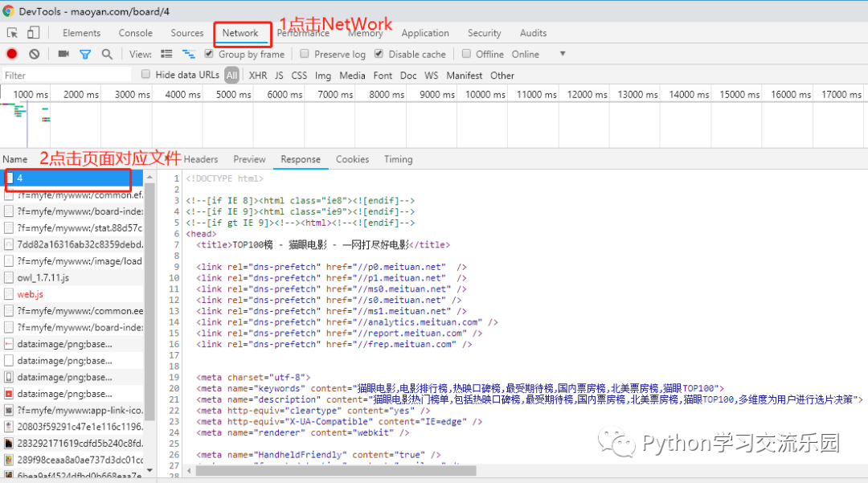The image size is (868, 483).
Task: Filter requests by Doc
Action: [x=408, y=76]
